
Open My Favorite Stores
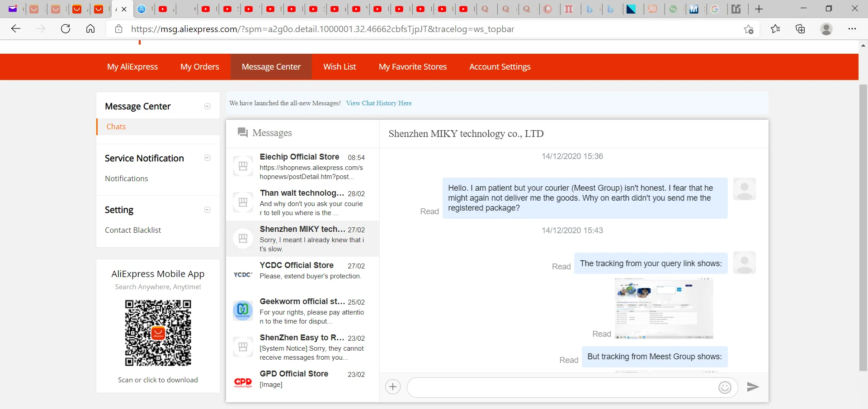pos(413,67)
